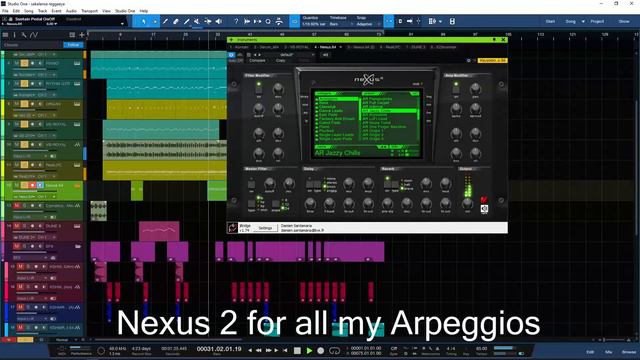Open the Track menu
640x360 pixels.
(x=42, y=11)
